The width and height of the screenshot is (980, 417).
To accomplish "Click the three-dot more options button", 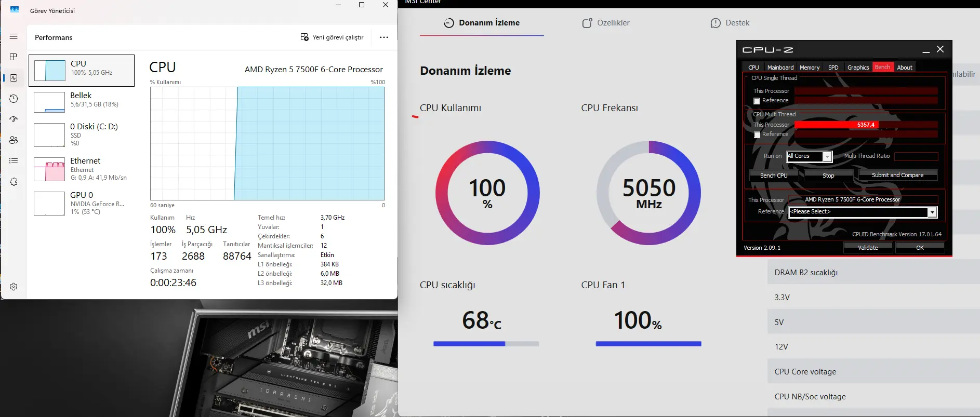I will (384, 37).
